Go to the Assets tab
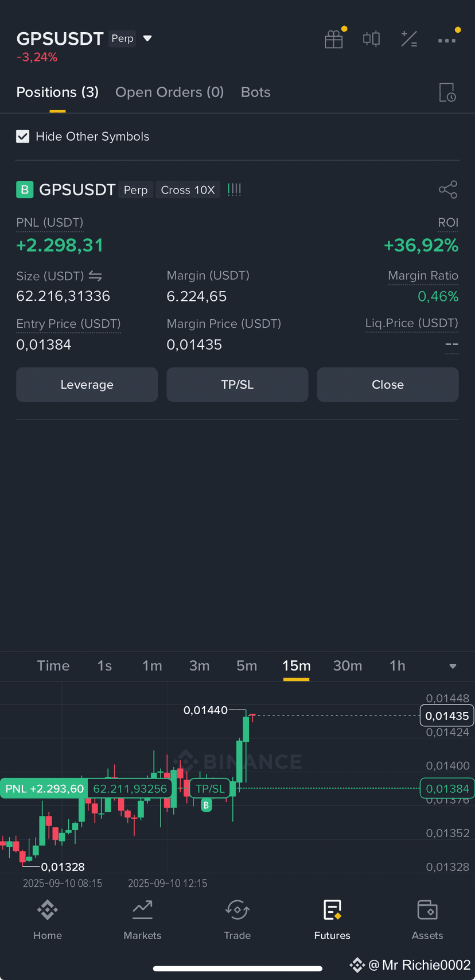This screenshot has width=475, height=980. 427,920
